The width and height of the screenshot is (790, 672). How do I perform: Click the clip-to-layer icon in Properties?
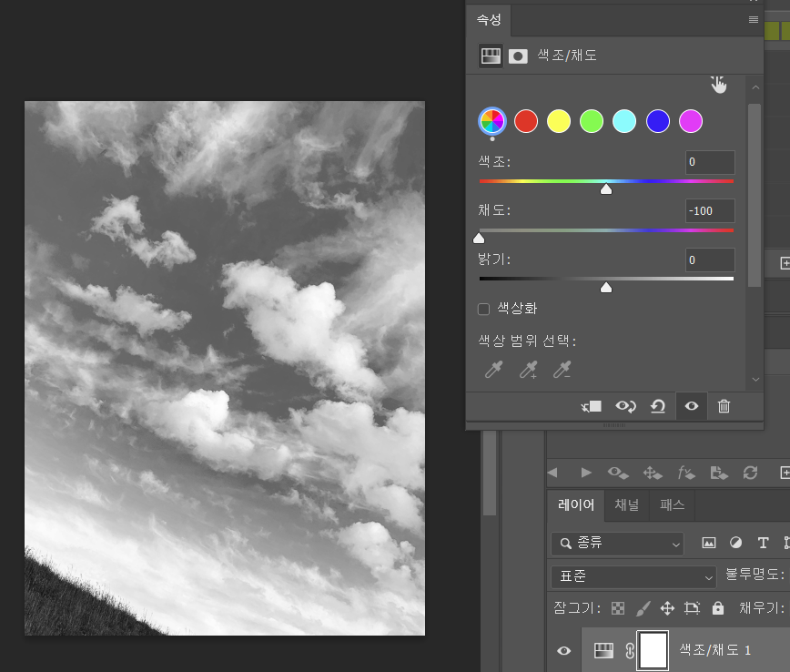tap(592, 406)
